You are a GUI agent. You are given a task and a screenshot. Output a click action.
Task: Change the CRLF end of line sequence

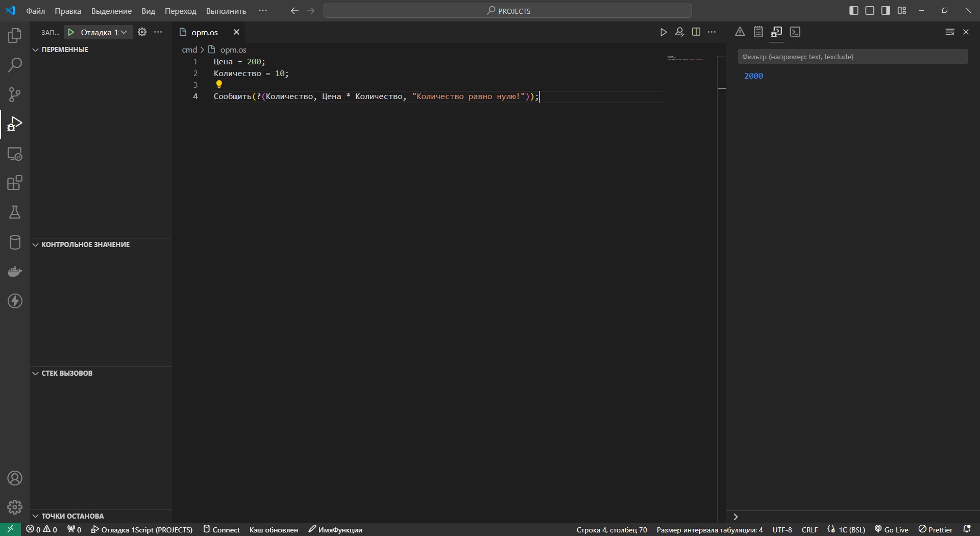point(810,529)
